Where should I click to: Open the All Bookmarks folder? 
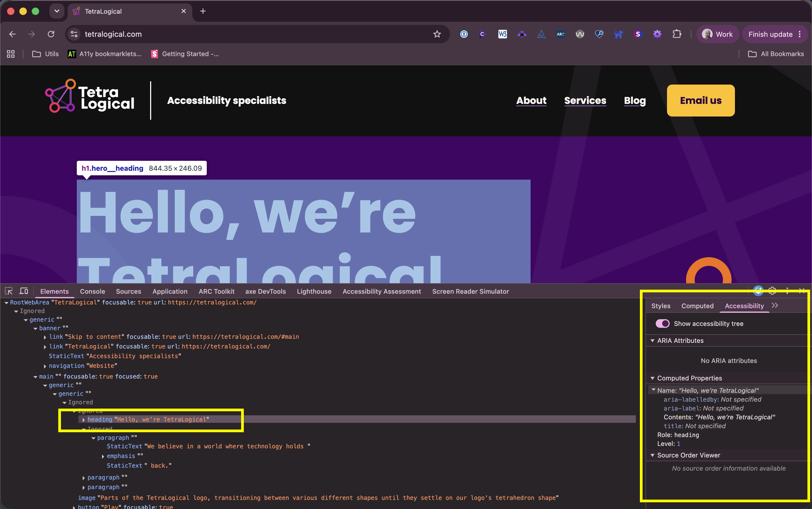pyautogui.click(x=776, y=54)
